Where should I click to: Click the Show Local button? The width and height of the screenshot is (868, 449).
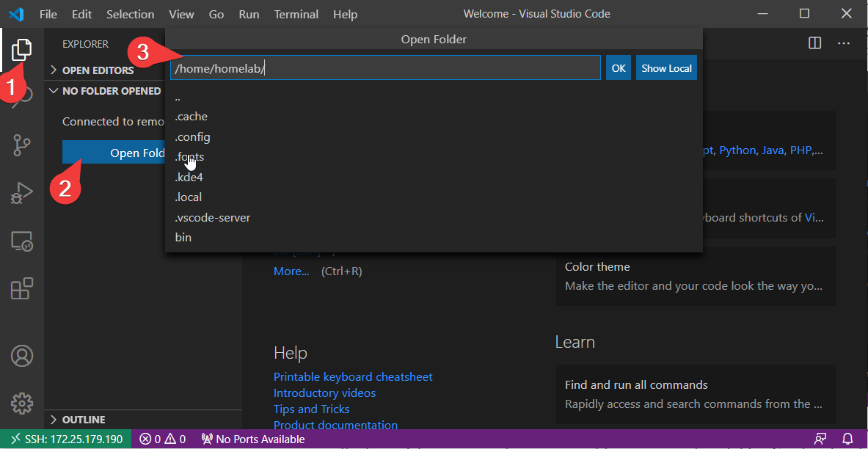(x=666, y=68)
